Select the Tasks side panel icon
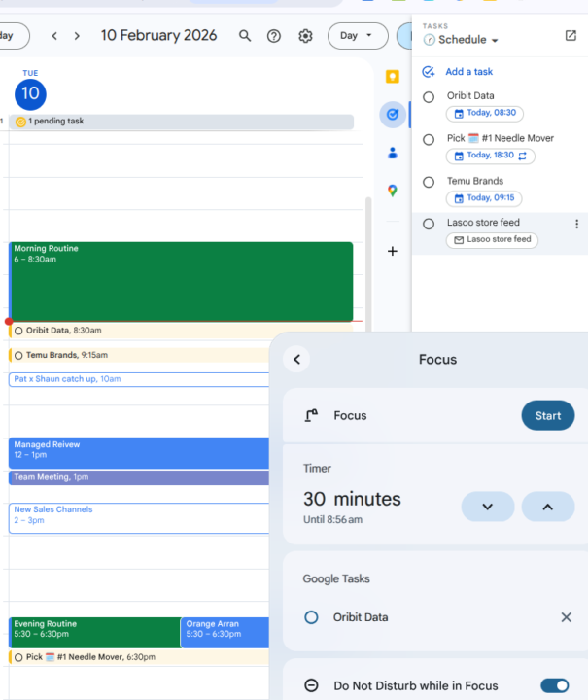Viewport: 588px width, 700px height. coord(393,115)
